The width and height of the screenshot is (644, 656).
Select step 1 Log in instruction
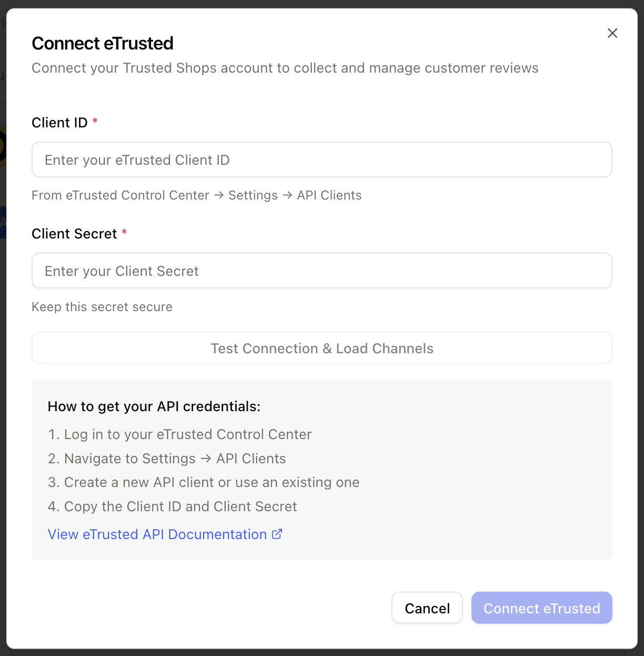pos(180,434)
